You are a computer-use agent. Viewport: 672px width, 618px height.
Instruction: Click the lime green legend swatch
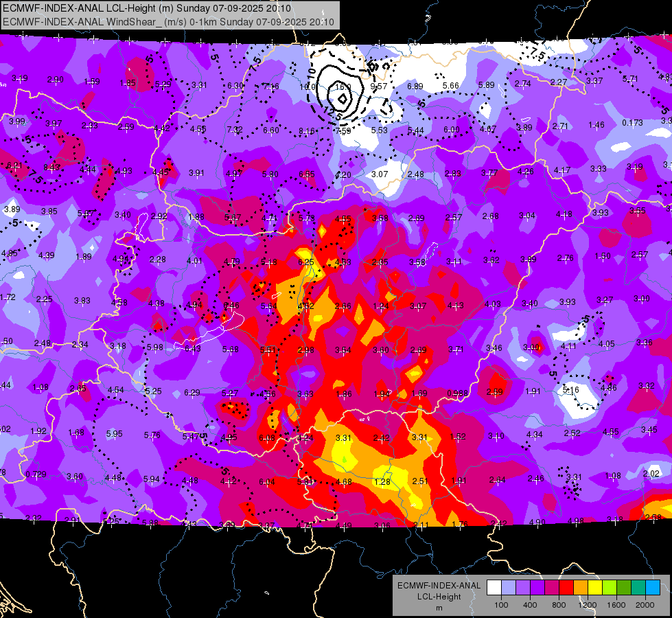(x=610, y=587)
